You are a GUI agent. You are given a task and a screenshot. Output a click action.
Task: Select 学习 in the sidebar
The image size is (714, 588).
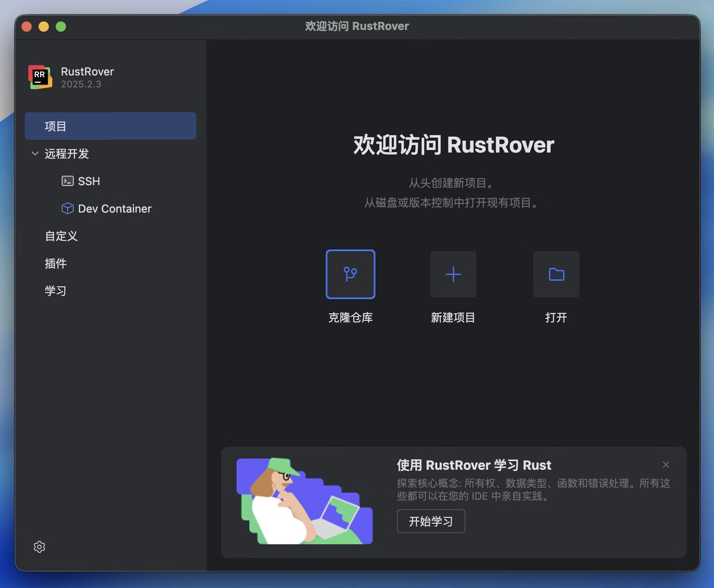point(55,290)
